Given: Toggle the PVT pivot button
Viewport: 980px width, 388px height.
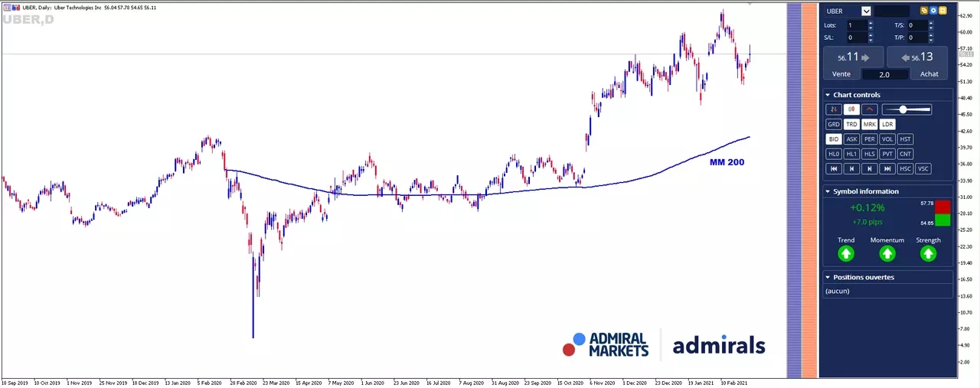Looking at the screenshot, I should coord(887,154).
